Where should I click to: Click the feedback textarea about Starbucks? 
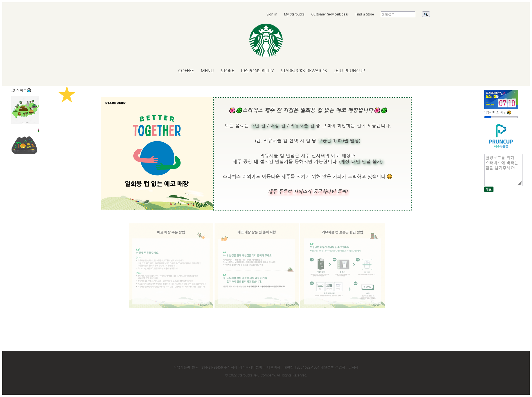(503, 170)
